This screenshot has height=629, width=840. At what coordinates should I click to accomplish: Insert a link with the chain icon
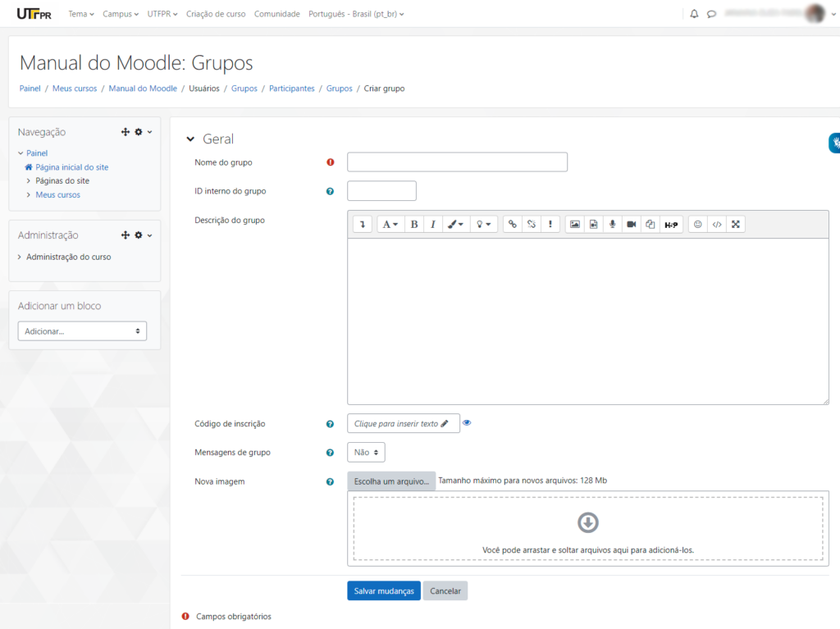[x=513, y=225]
